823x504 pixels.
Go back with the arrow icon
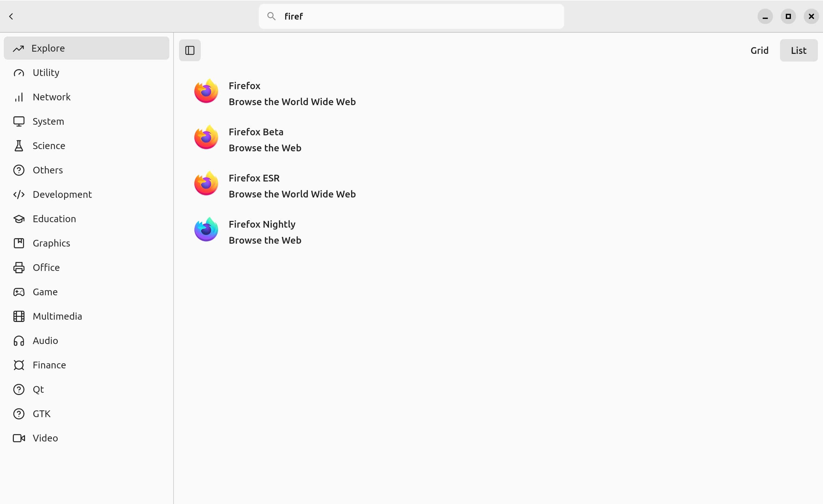coord(11,16)
